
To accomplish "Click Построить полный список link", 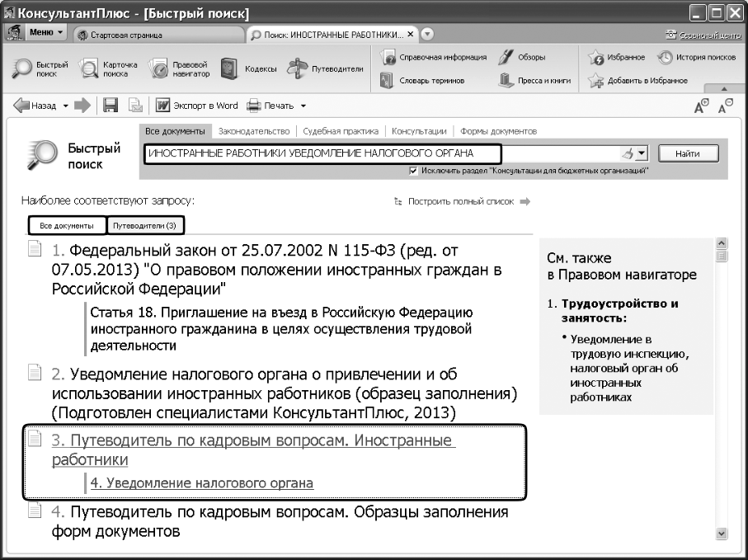I will coord(462,201).
